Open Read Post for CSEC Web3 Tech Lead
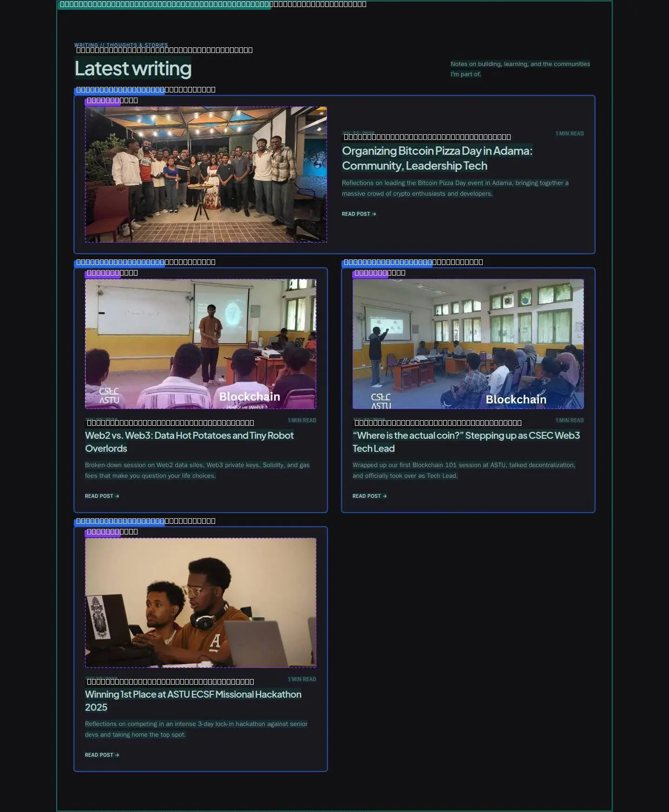Image resolution: width=669 pixels, height=812 pixels. [370, 496]
